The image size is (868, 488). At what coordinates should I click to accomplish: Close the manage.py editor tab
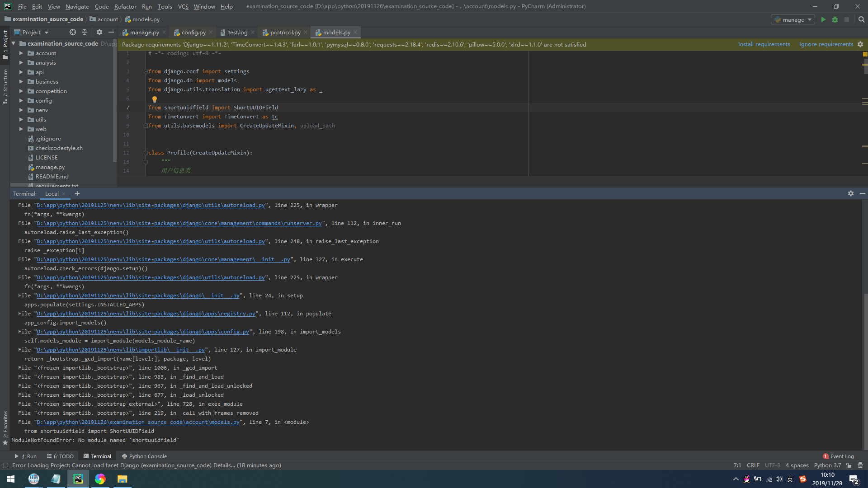click(164, 33)
